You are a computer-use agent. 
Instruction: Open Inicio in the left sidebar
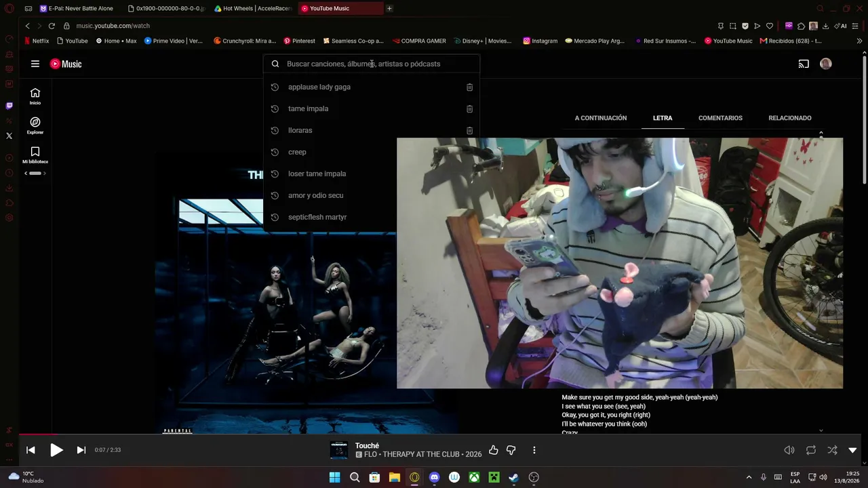[35, 96]
